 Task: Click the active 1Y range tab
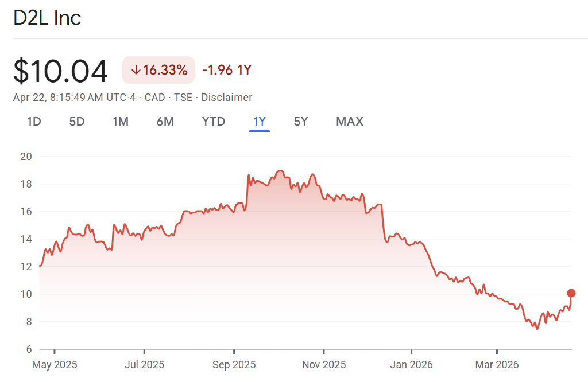click(260, 122)
